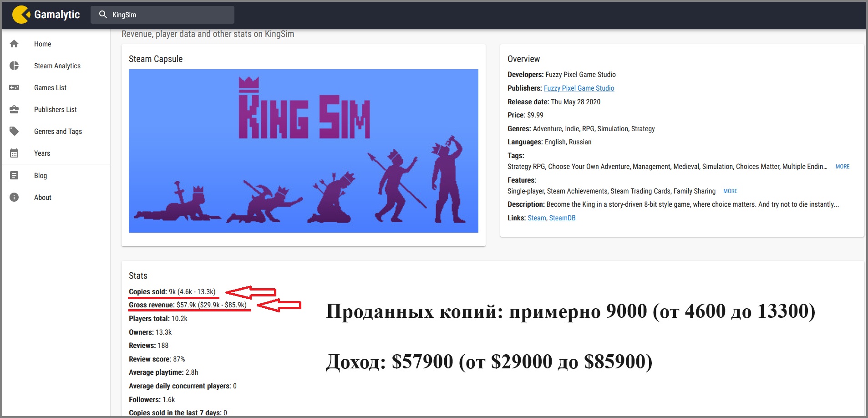Click 'Revenue, player data and other stats' heading

tap(208, 34)
